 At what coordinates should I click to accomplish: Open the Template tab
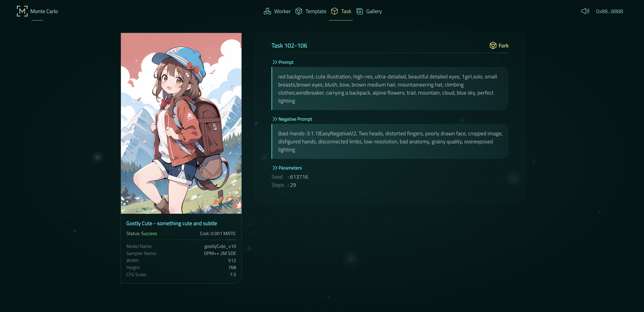tap(315, 11)
